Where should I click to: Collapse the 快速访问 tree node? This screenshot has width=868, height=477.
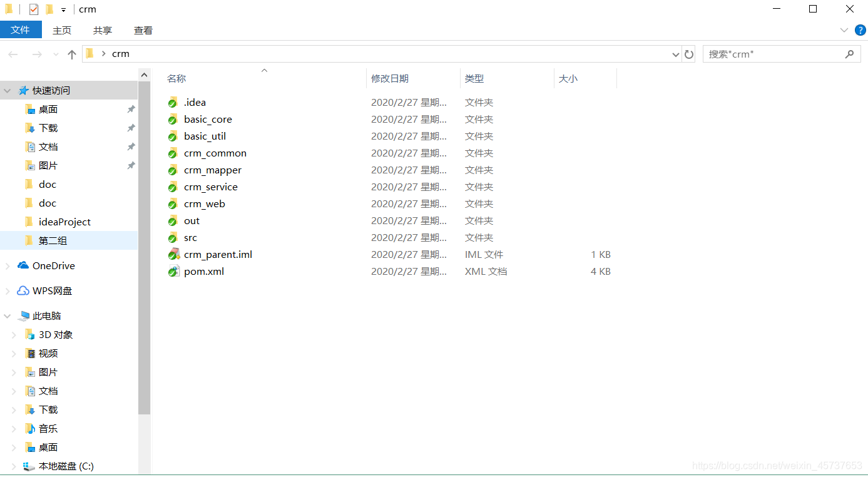(8, 91)
